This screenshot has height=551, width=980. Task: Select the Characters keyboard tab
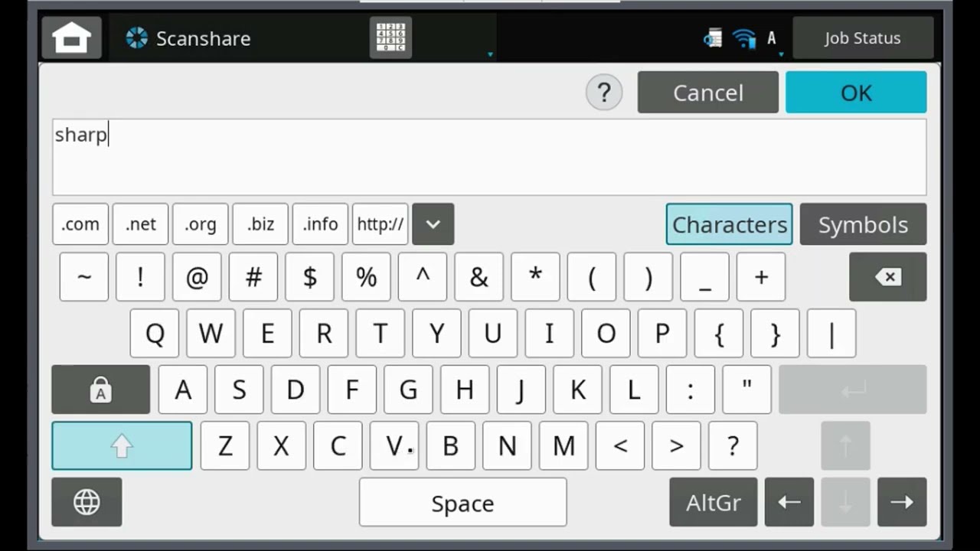[x=729, y=224]
